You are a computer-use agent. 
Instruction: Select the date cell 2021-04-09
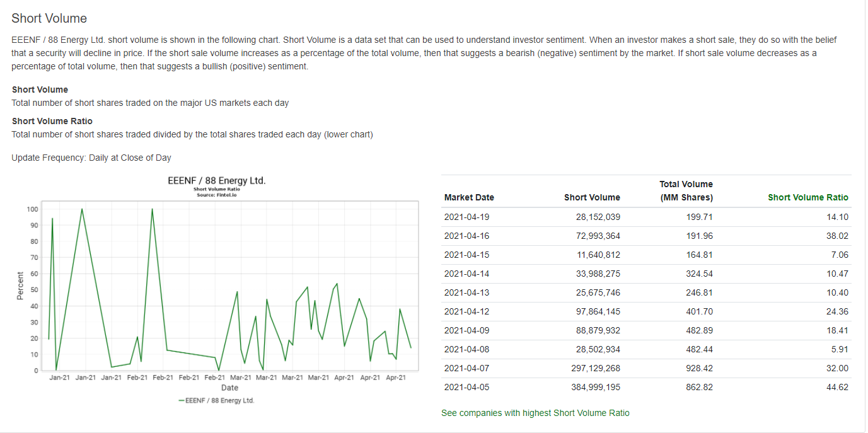[x=466, y=330]
